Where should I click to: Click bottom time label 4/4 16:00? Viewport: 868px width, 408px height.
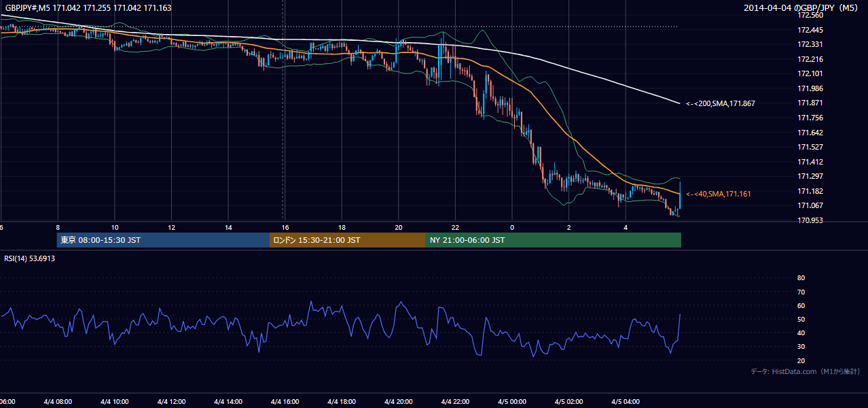pyautogui.click(x=285, y=402)
